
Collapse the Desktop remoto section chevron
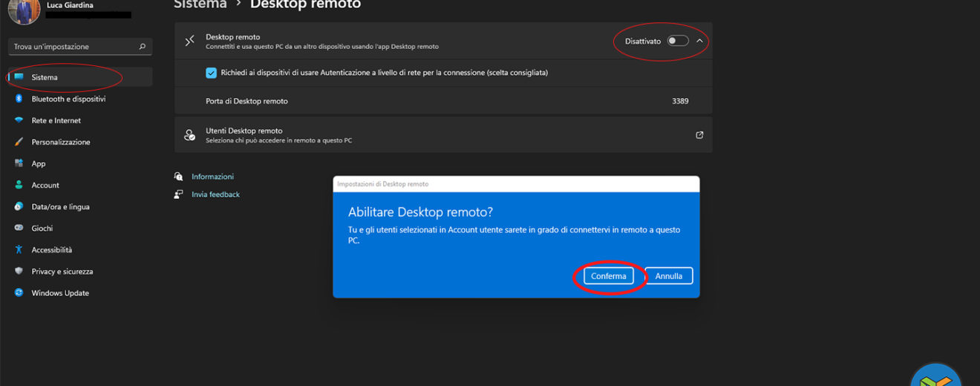[x=699, y=41]
